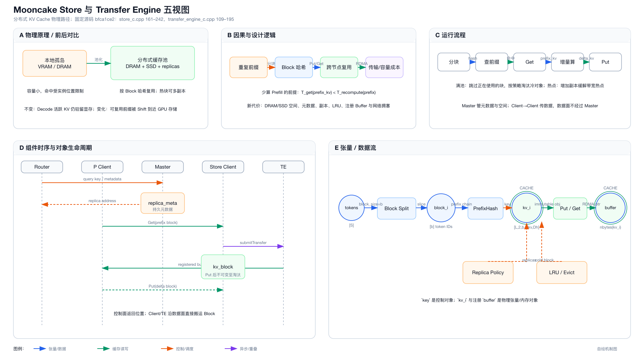Click the [b] token IDs label
Viewport: 644px width, 362px height.
coord(441,227)
